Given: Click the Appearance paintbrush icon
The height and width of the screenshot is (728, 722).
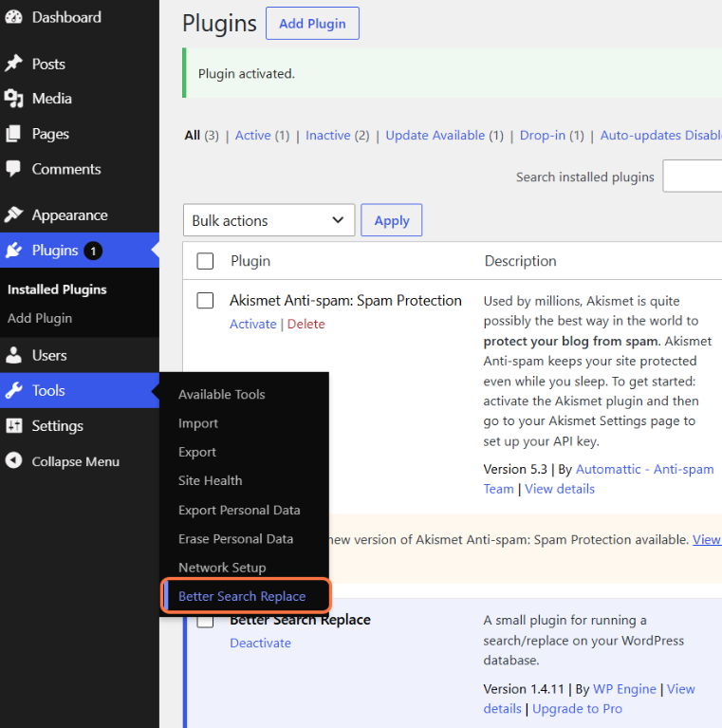Looking at the screenshot, I should click(14, 215).
